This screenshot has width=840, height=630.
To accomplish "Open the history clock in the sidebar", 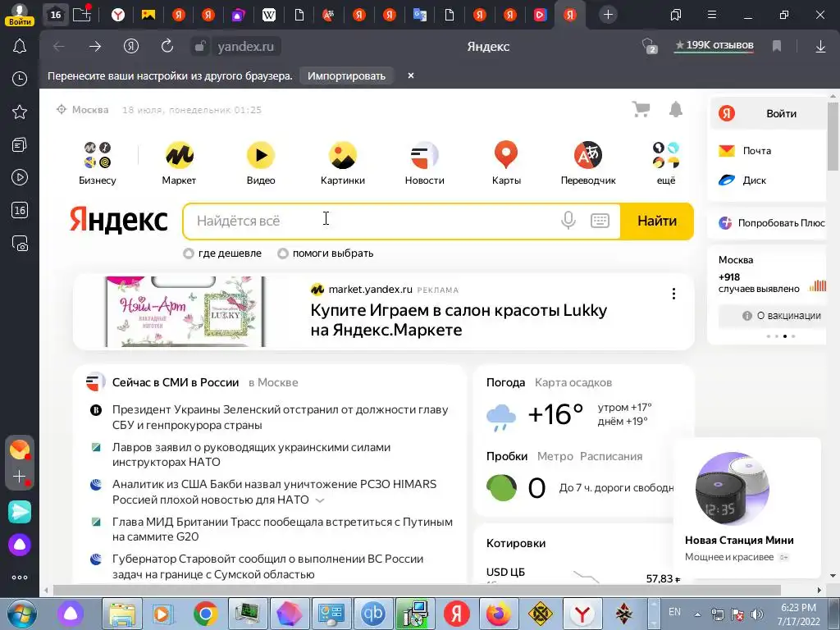I will [x=20, y=79].
